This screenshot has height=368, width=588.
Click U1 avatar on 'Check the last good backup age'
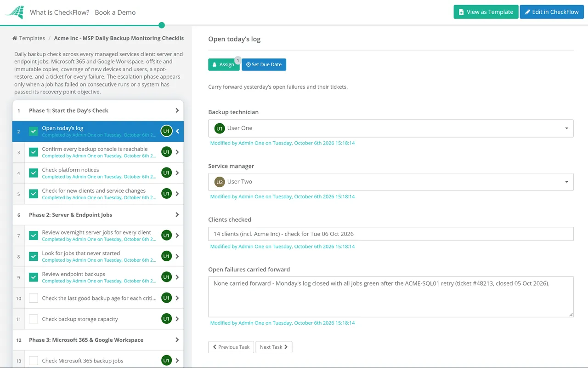click(166, 298)
